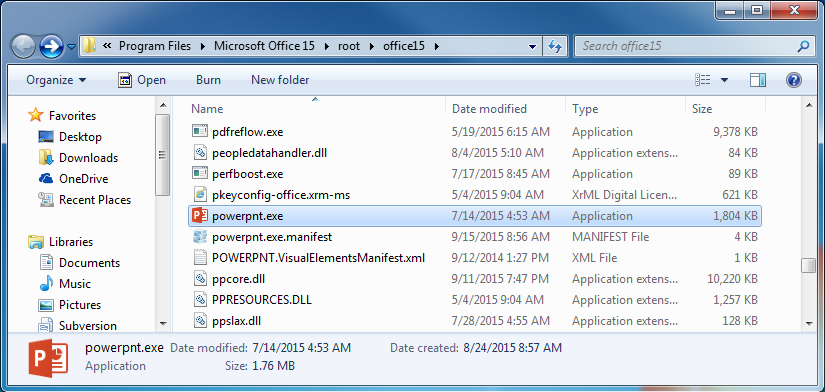The height and width of the screenshot is (392, 825).
Task: Expand the recent pages arrow beside navigation buttons
Action: 72,47
